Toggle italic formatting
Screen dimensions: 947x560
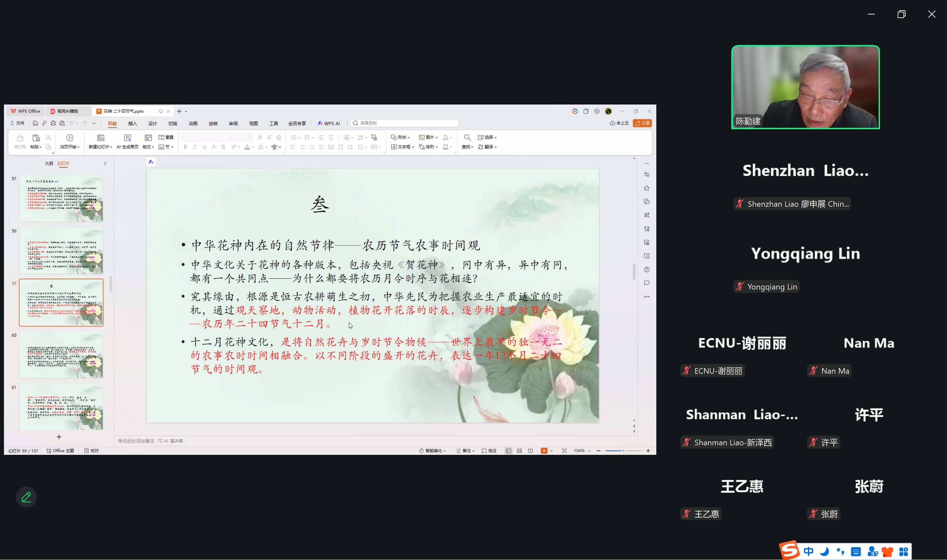(195, 147)
